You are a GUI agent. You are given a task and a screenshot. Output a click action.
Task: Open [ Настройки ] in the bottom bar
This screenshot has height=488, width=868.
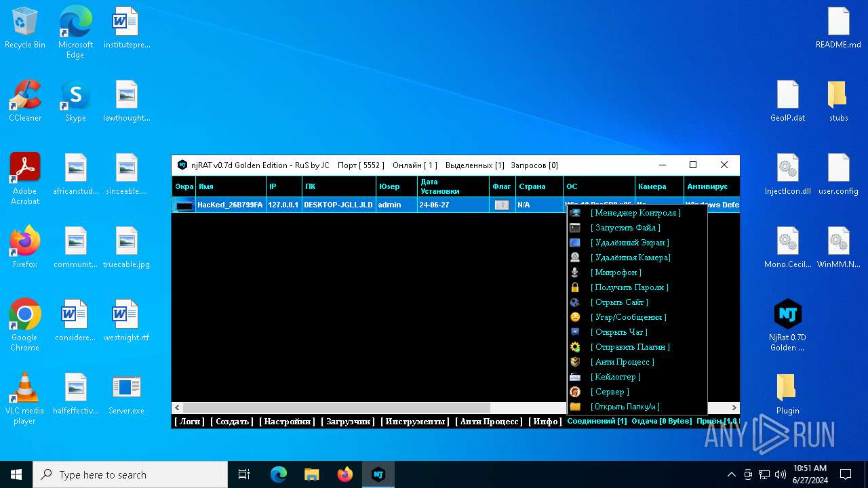pyautogui.click(x=288, y=422)
